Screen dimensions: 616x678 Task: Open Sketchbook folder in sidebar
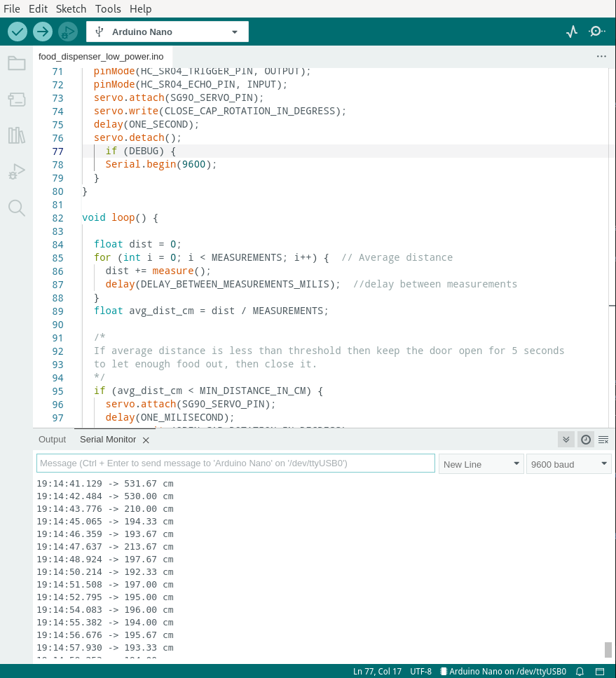point(16,64)
